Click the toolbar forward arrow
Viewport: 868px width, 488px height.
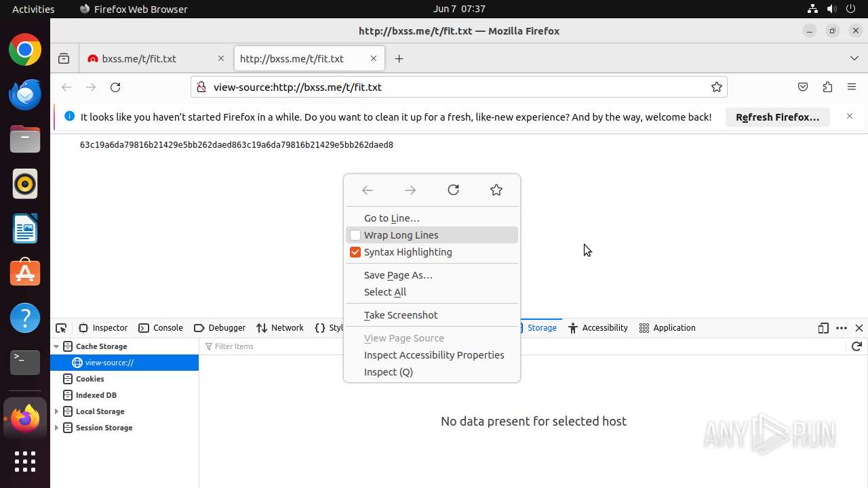coord(91,87)
